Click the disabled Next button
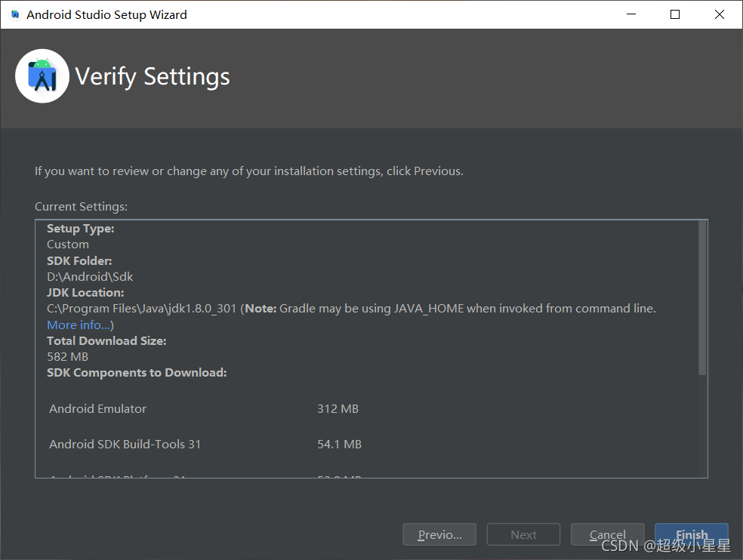743x560 pixels. tap(523, 534)
